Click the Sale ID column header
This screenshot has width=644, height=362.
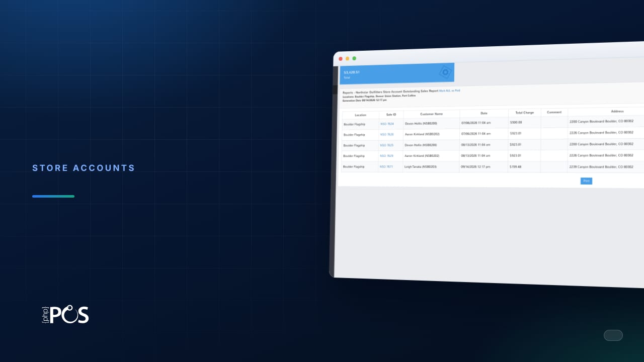click(x=391, y=115)
